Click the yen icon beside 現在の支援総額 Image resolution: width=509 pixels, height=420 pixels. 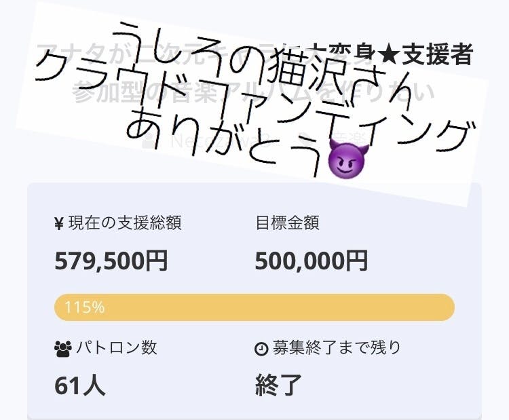click(60, 223)
